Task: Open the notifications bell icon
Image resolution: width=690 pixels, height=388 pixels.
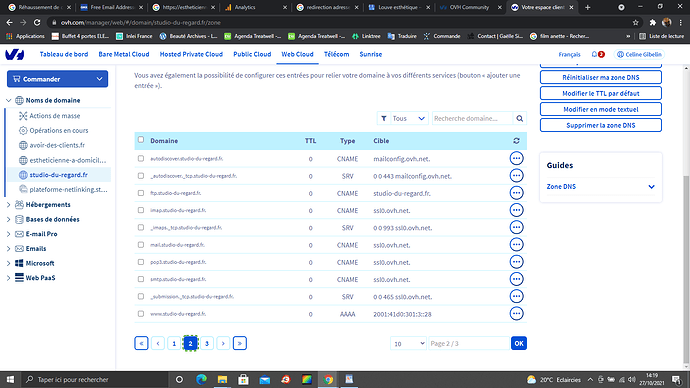Action: click(594, 54)
